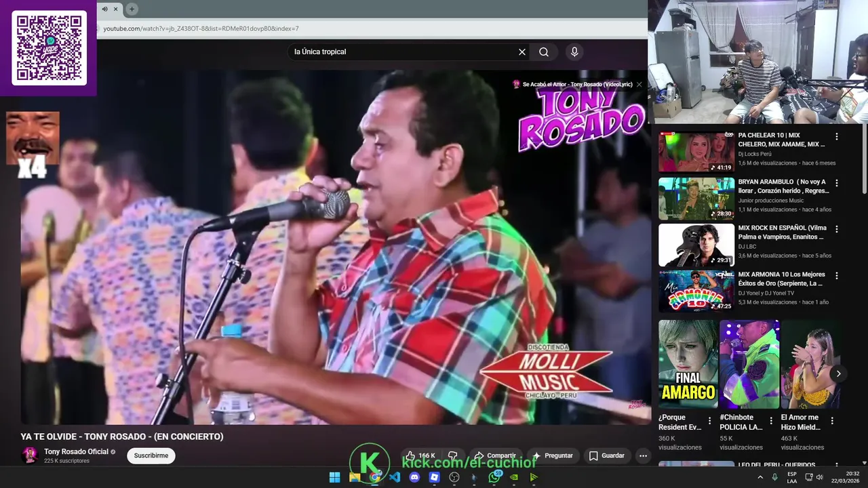Click MIX ARMONIA 10 Los Mejores Éxitos title
This screenshot has height=488, width=868.
(x=782, y=279)
